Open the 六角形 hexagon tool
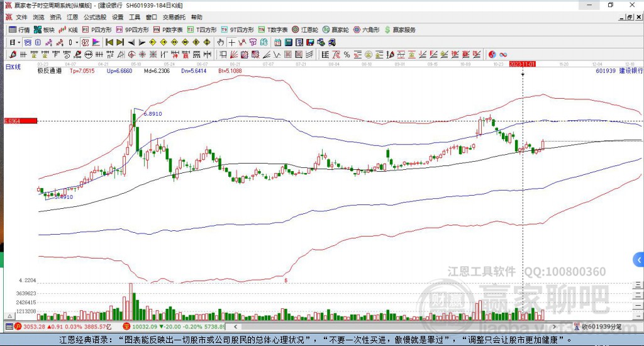 [367, 30]
